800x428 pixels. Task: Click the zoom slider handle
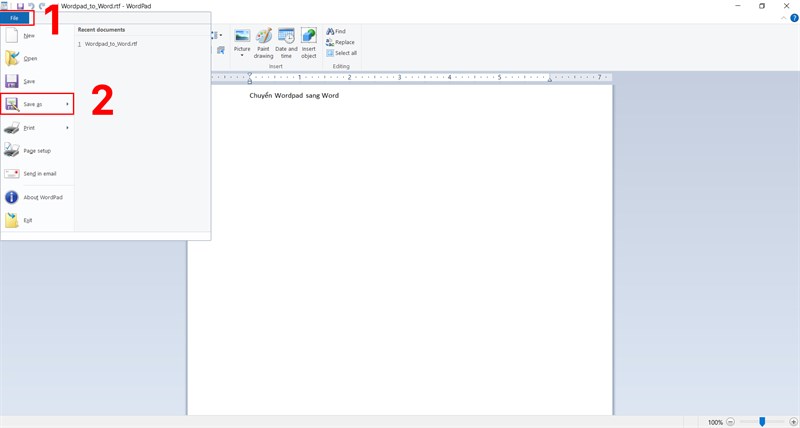click(x=762, y=422)
